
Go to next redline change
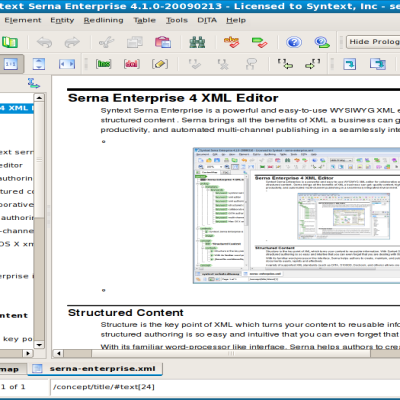313,64
